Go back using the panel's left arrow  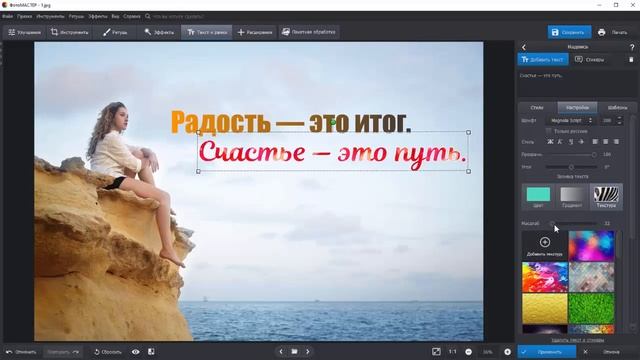[524, 47]
